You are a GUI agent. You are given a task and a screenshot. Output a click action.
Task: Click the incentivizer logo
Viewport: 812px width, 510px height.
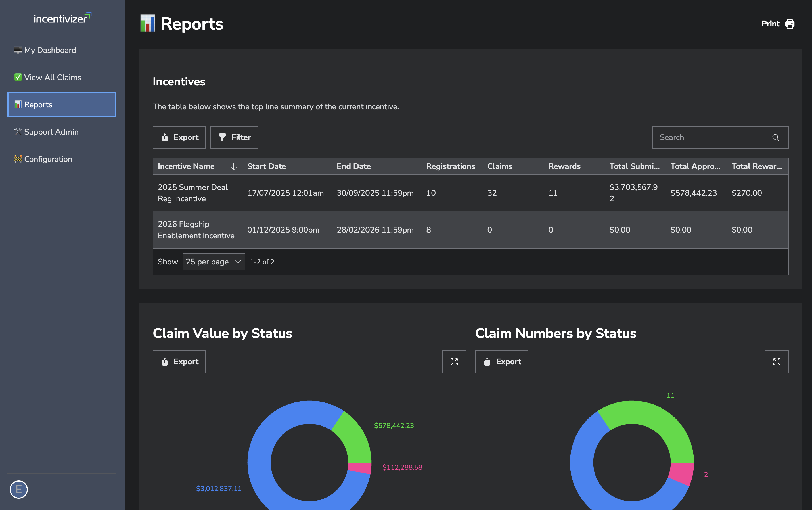(62, 18)
